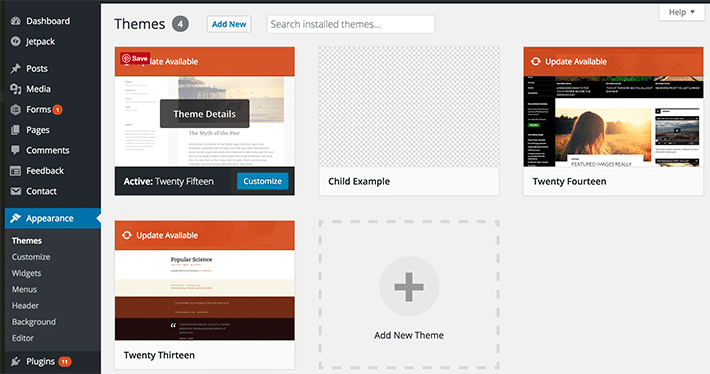Go to the Posts menu
This screenshot has width=710, height=374.
tap(37, 68)
